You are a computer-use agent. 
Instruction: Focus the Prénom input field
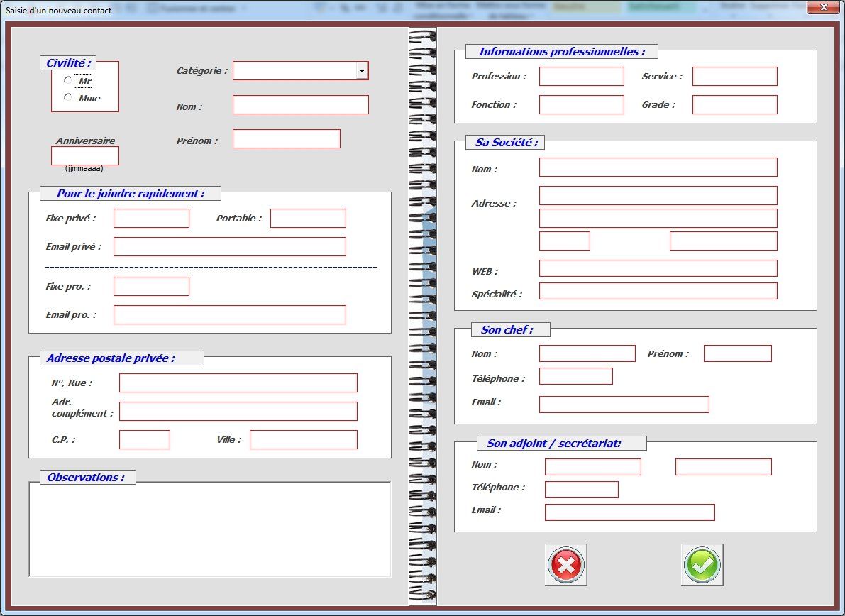[x=286, y=139]
